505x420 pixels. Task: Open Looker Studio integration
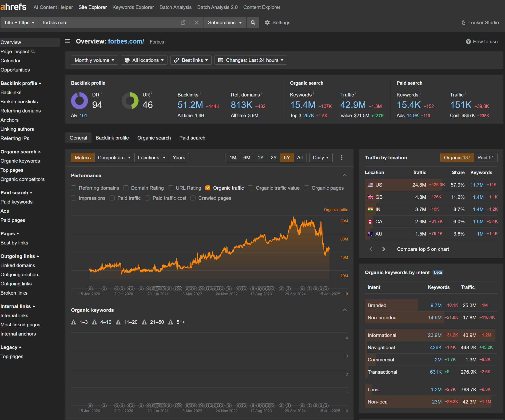480,22
